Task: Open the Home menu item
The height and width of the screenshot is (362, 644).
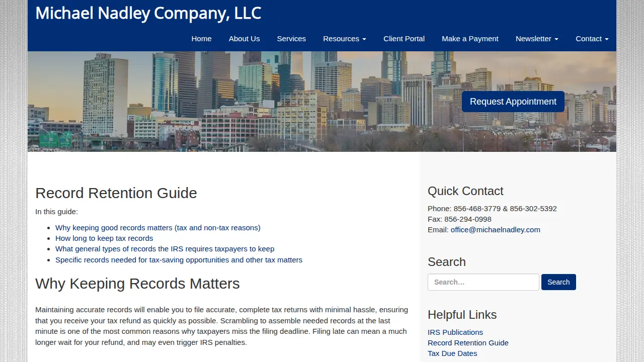Action: click(x=201, y=39)
